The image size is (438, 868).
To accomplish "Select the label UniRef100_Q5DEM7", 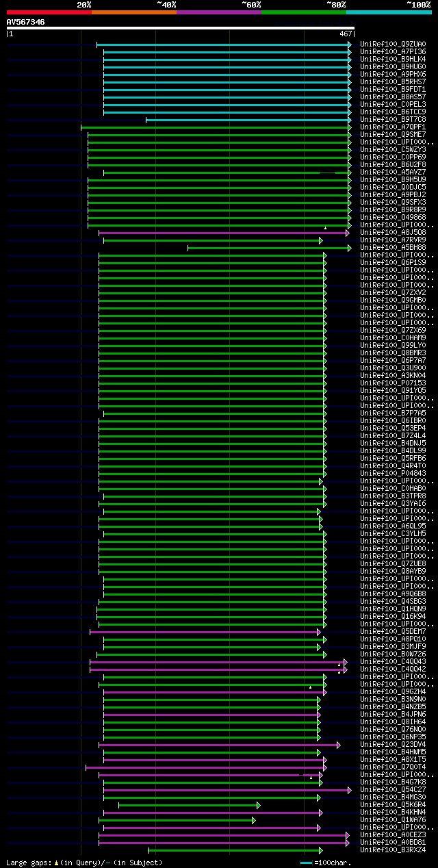I will [393, 632].
